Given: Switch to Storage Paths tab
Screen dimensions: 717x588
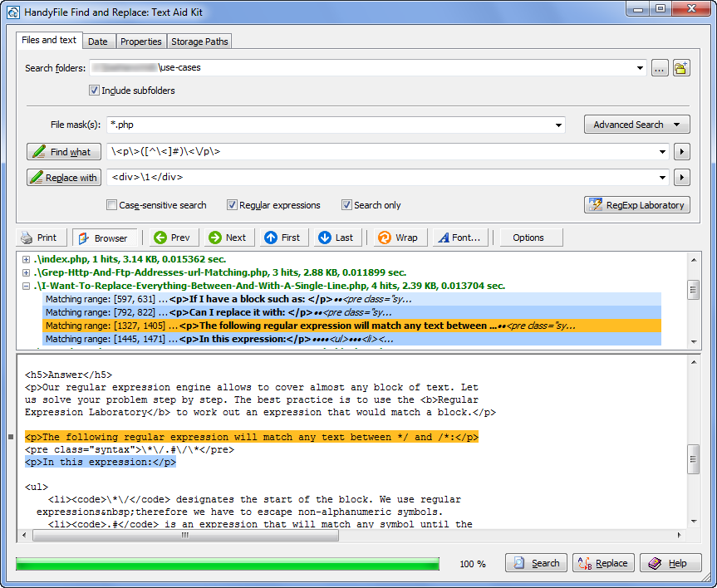Looking at the screenshot, I should click(199, 42).
